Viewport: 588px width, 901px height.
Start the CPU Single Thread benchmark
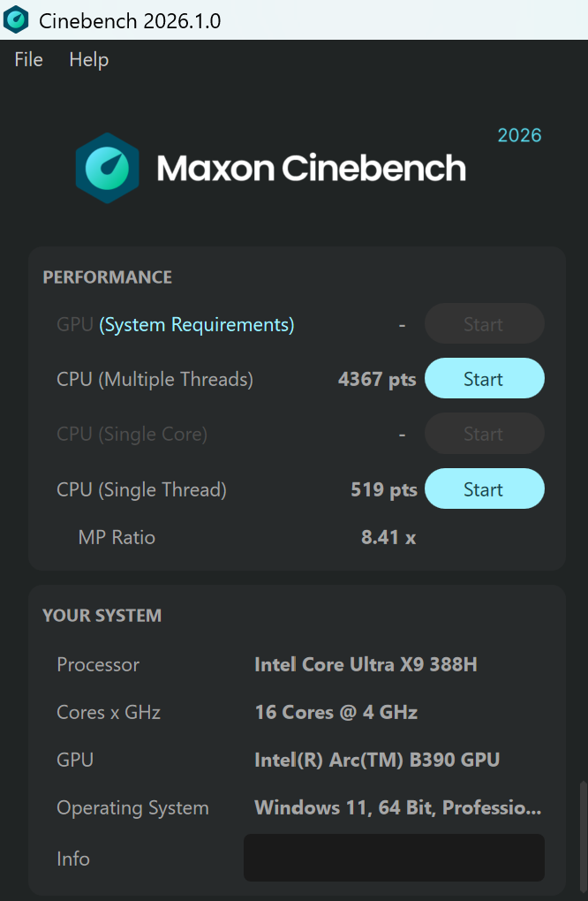point(484,489)
